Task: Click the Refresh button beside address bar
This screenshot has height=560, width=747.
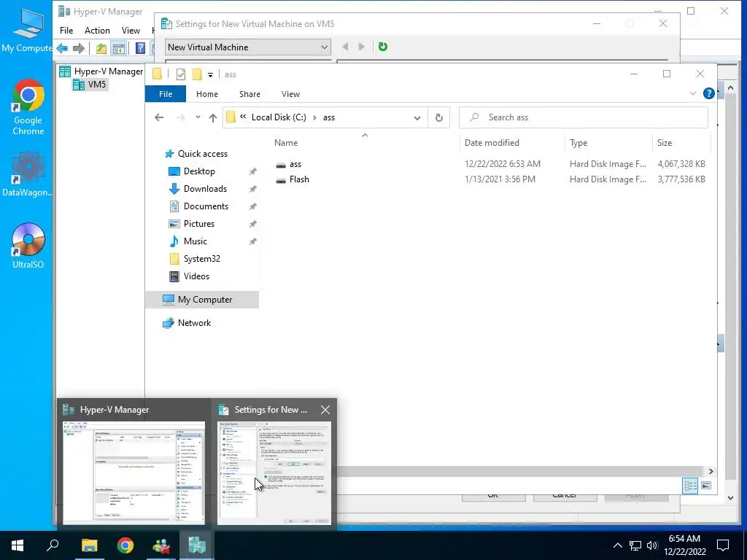Action: click(438, 117)
